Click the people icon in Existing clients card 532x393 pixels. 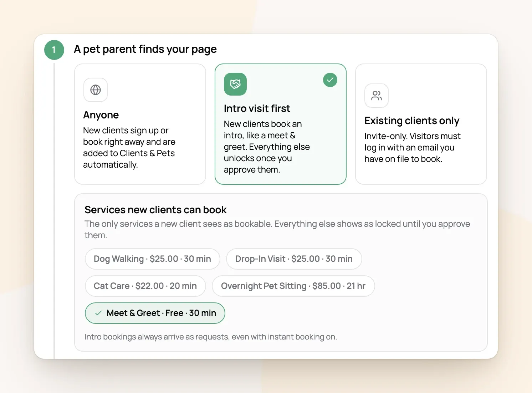(377, 96)
